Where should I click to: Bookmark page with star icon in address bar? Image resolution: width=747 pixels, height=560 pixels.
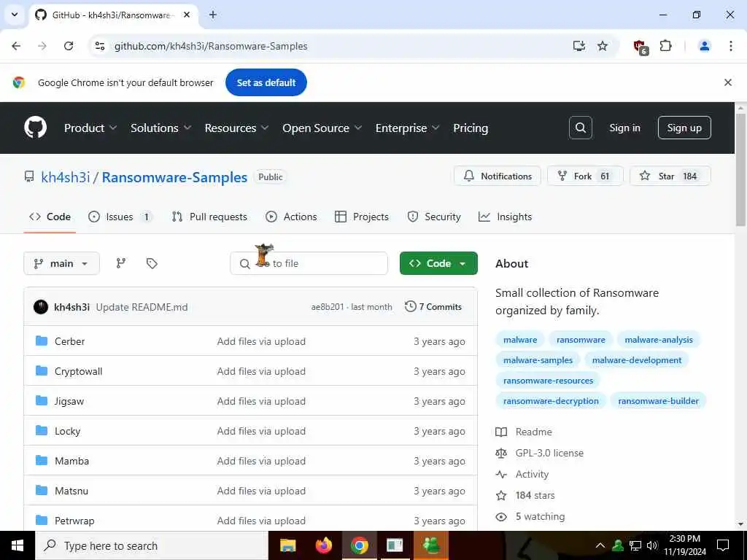(x=603, y=46)
